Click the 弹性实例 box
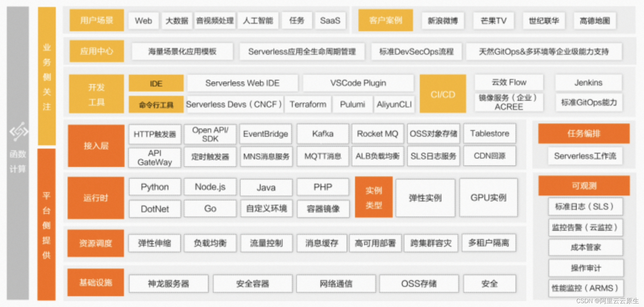The height and width of the screenshot is (307, 644). (x=425, y=198)
